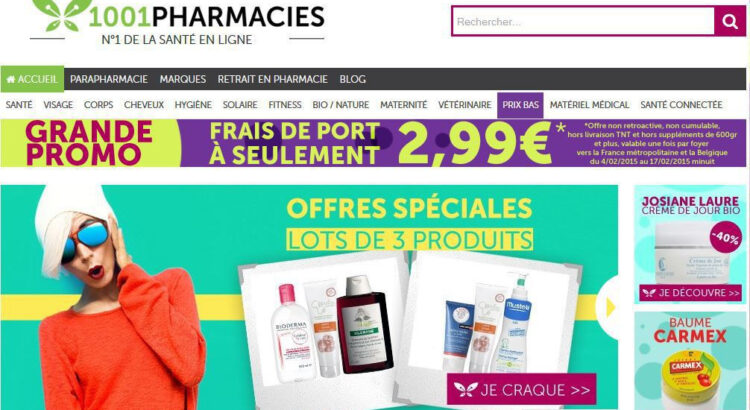Open the Marques menu item
The image size is (750, 410).
183,79
